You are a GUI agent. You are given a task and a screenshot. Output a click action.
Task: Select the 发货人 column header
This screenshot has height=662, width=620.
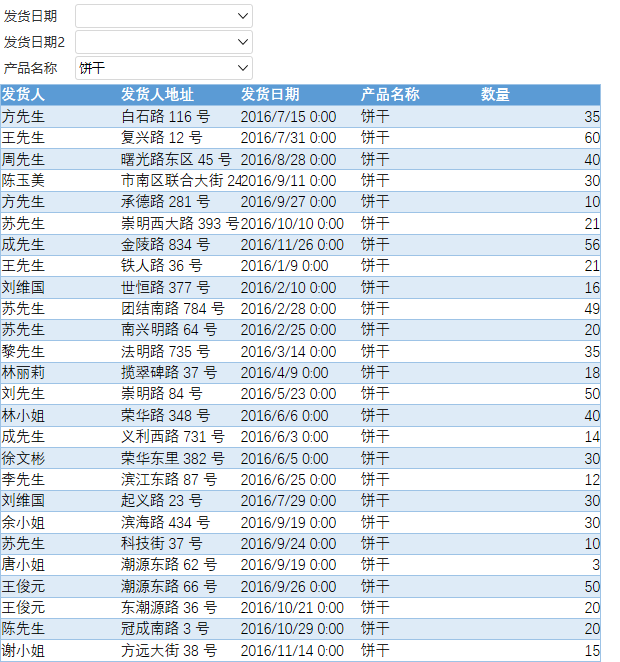pyautogui.click(x=23, y=95)
